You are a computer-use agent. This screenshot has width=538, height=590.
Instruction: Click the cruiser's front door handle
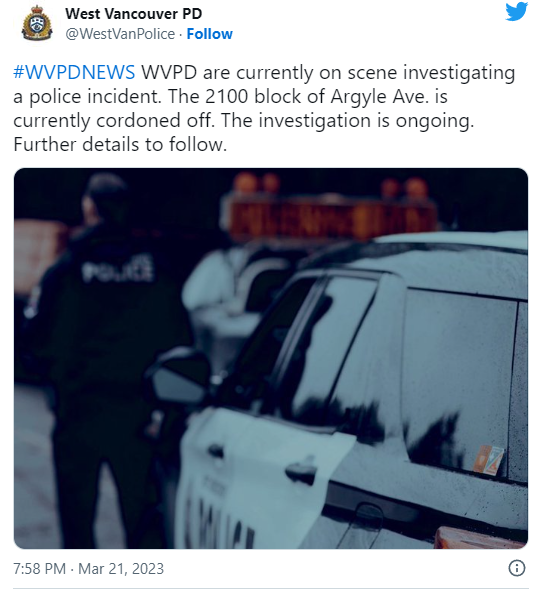click(299, 470)
